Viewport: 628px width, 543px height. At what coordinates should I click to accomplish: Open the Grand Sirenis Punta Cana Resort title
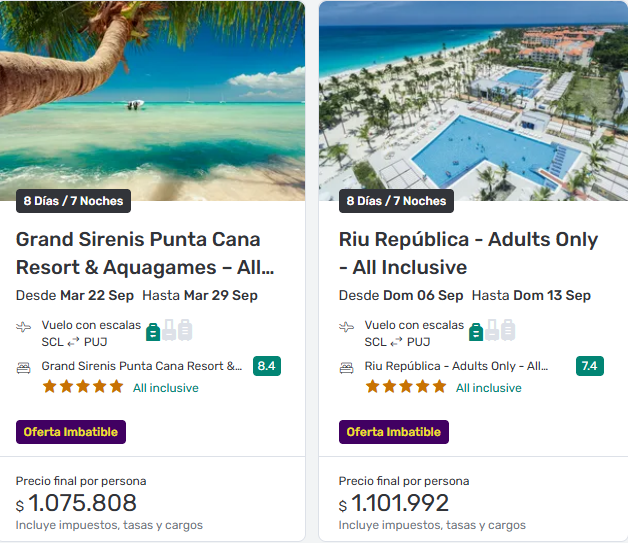(x=138, y=253)
